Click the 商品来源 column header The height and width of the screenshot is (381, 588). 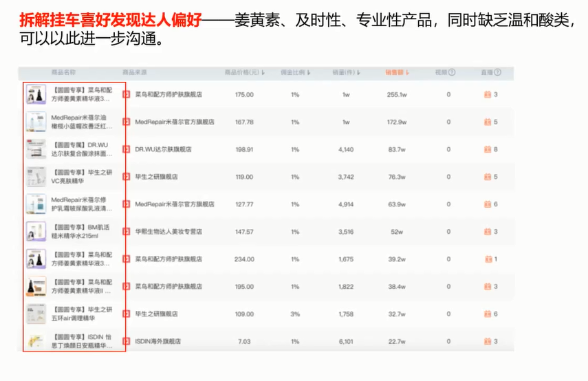(134, 72)
